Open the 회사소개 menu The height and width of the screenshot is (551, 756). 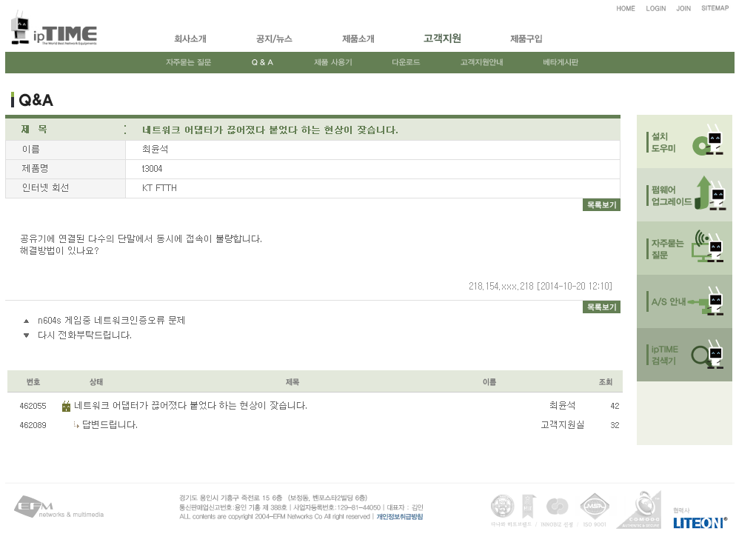point(190,39)
